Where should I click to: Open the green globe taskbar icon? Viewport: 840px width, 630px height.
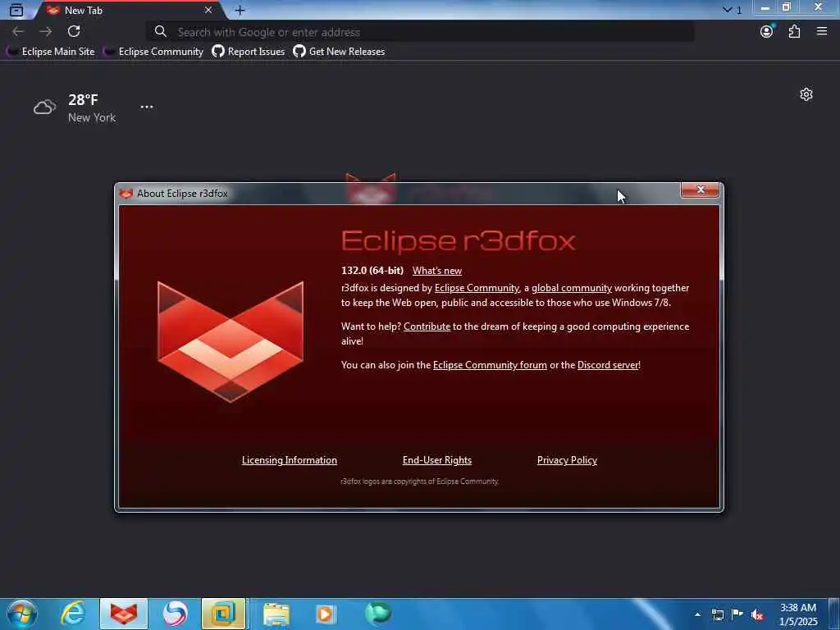pyautogui.click(x=378, y=614)
